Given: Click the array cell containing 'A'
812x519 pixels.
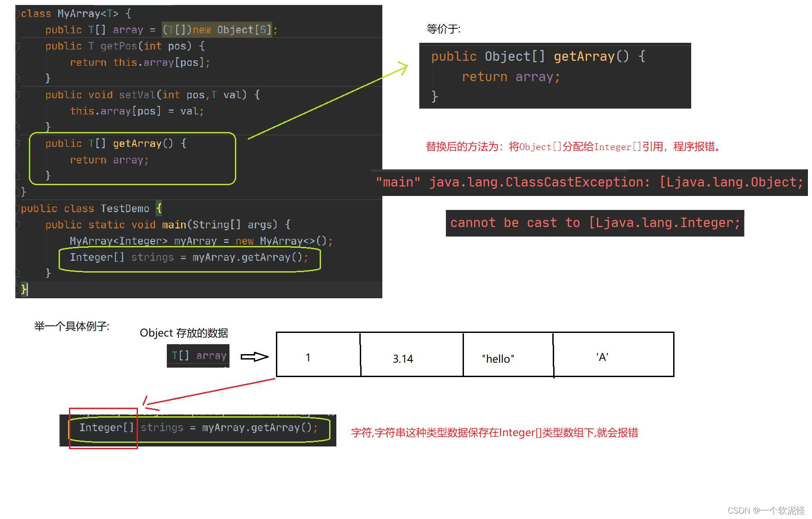Looking at the screenshot, I should click(613, 355).
